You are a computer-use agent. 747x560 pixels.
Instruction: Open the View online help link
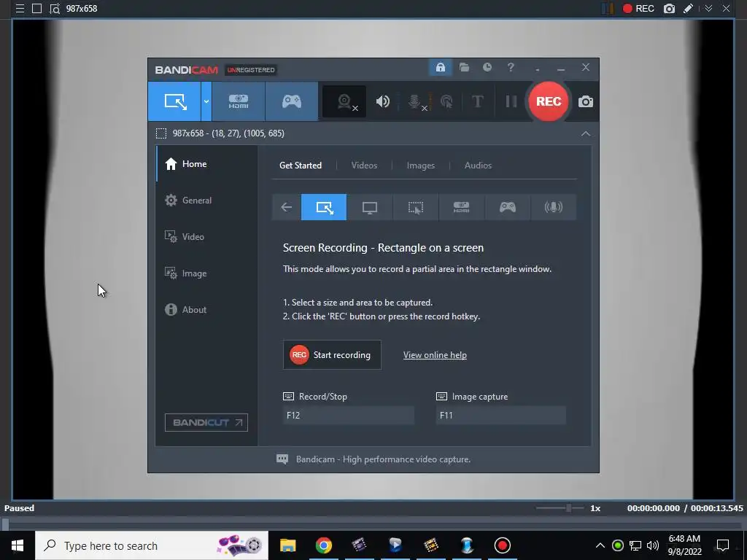tap(435, 355)
